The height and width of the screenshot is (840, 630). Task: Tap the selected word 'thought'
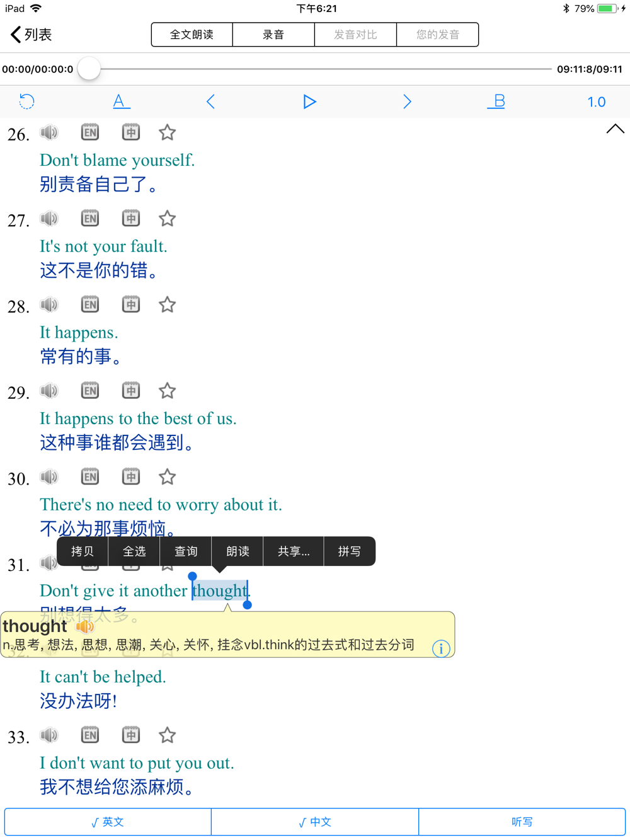(x=220, y=590)
